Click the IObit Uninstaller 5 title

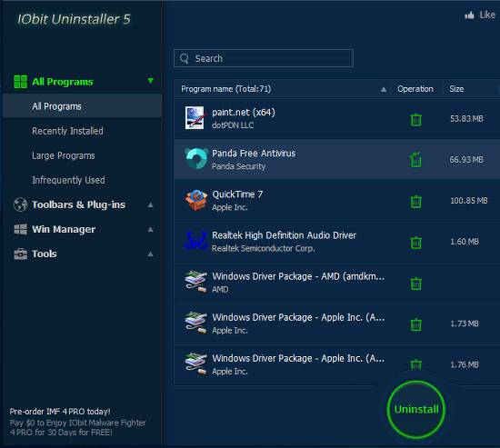74,19
